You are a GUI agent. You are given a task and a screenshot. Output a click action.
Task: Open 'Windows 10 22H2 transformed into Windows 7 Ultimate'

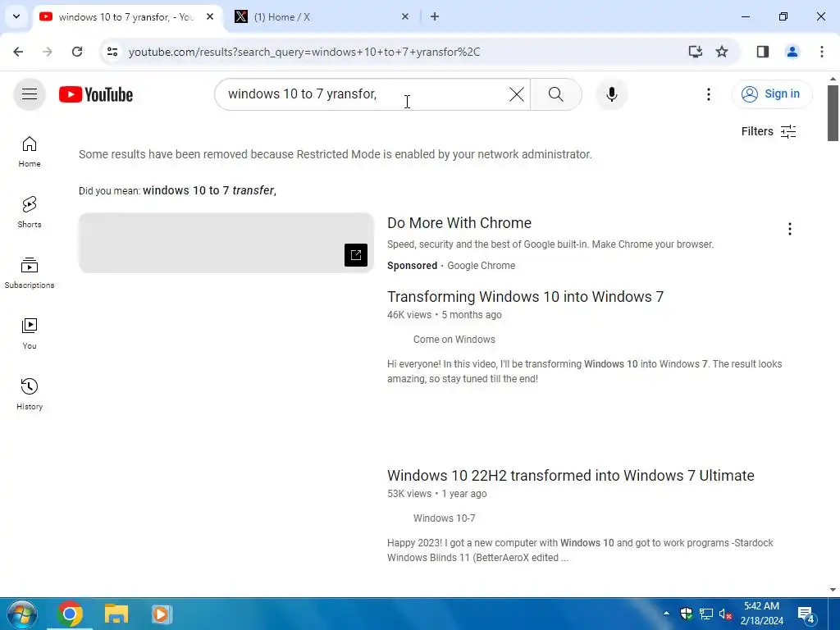tap(571, 476)
